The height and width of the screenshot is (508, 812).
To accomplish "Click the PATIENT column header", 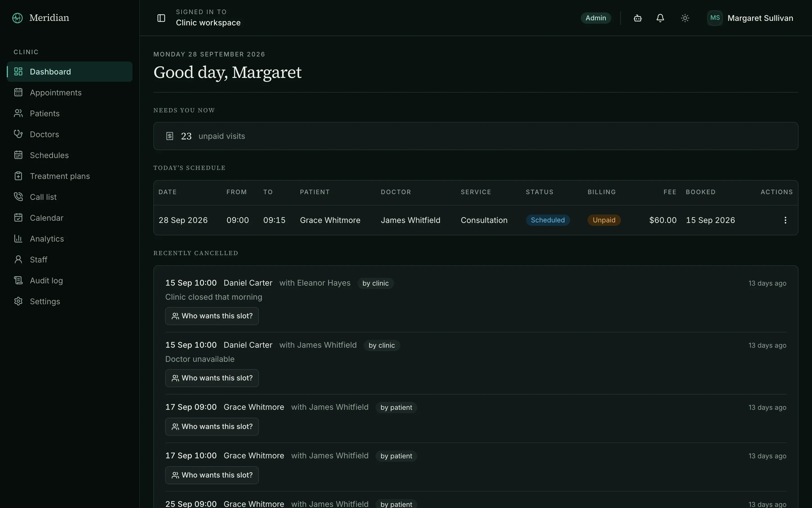I will [x=315, y=192].
